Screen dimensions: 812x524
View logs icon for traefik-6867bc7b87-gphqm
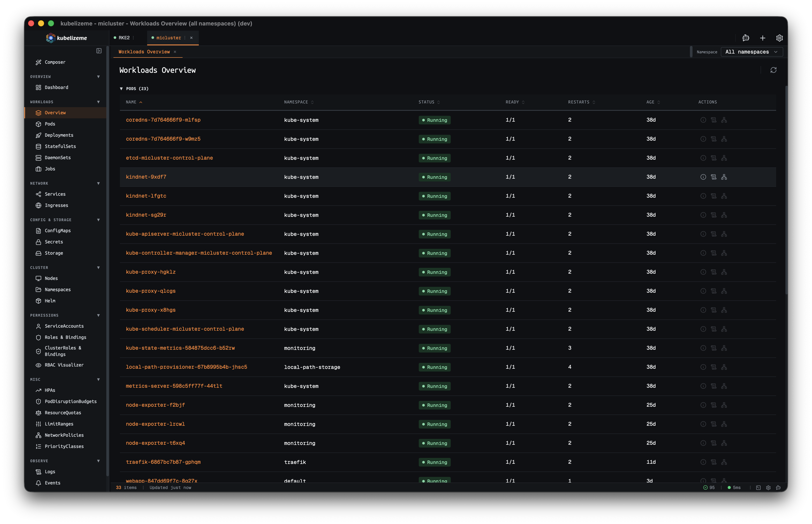(714, 462)
